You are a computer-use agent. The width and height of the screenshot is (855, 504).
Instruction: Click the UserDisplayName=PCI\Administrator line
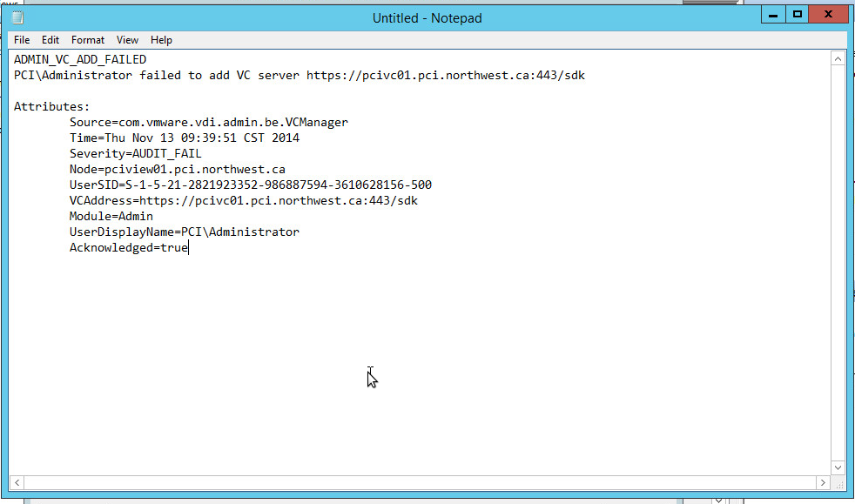click(185, 232)
